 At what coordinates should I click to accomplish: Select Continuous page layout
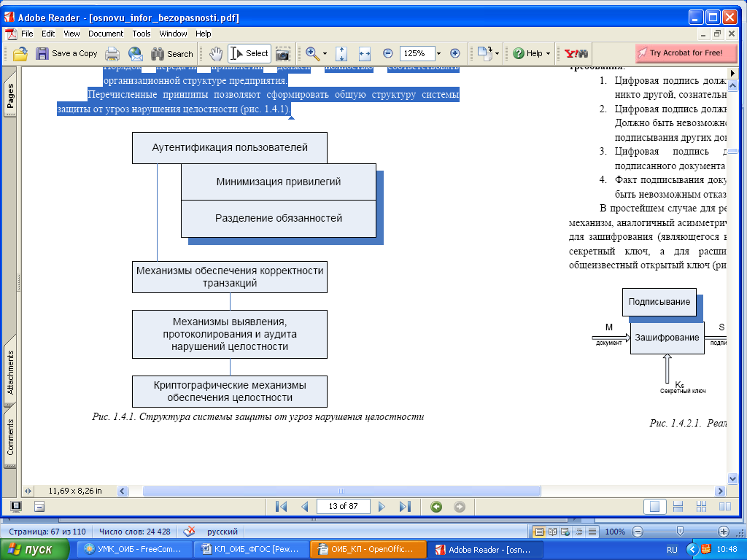click(x=678, y=507)
